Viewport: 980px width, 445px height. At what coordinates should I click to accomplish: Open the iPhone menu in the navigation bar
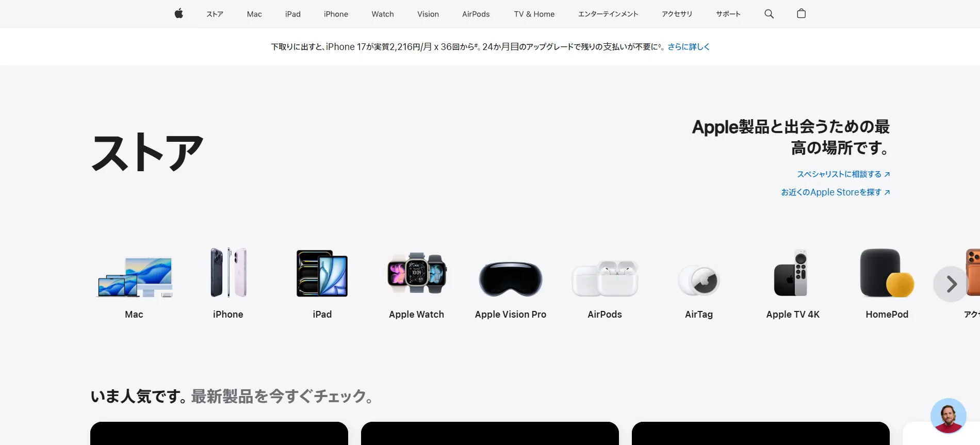coord(336,14)
